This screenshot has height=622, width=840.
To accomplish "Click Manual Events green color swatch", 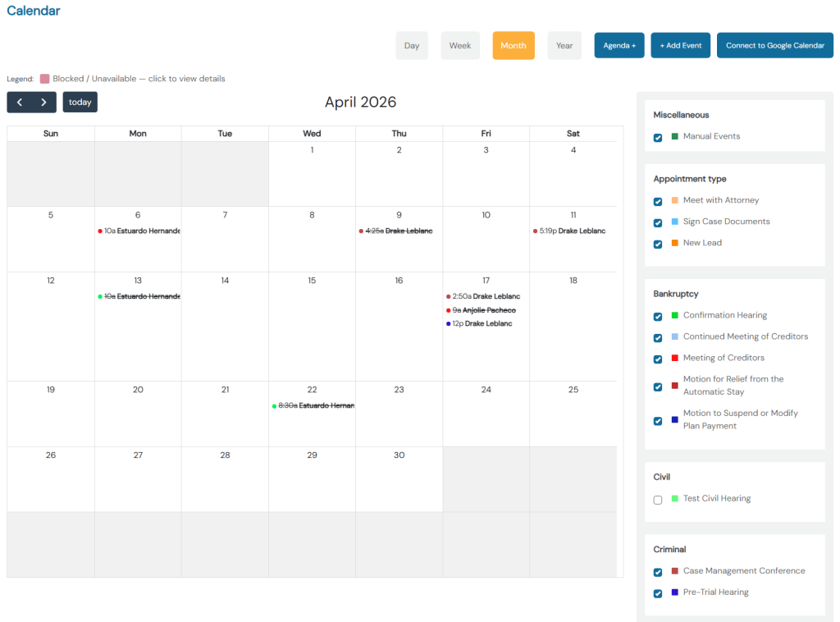I will point(675,136).
